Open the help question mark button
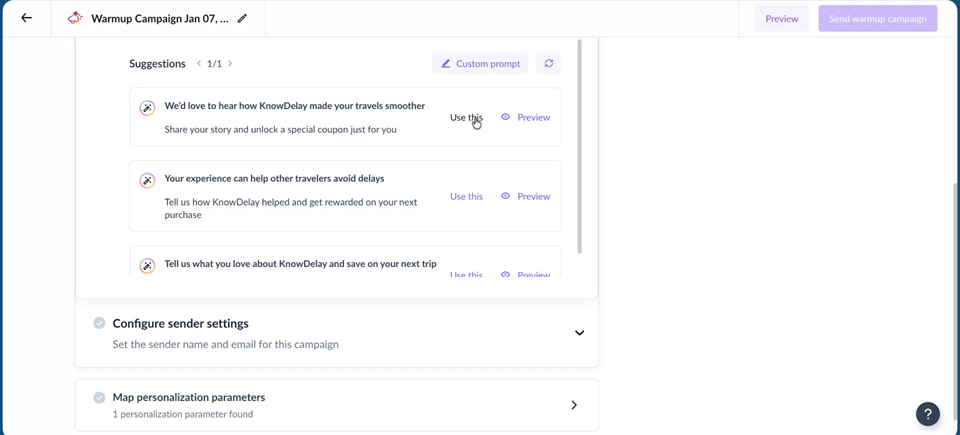The image size is (960, 435). [x=928, y=414]
